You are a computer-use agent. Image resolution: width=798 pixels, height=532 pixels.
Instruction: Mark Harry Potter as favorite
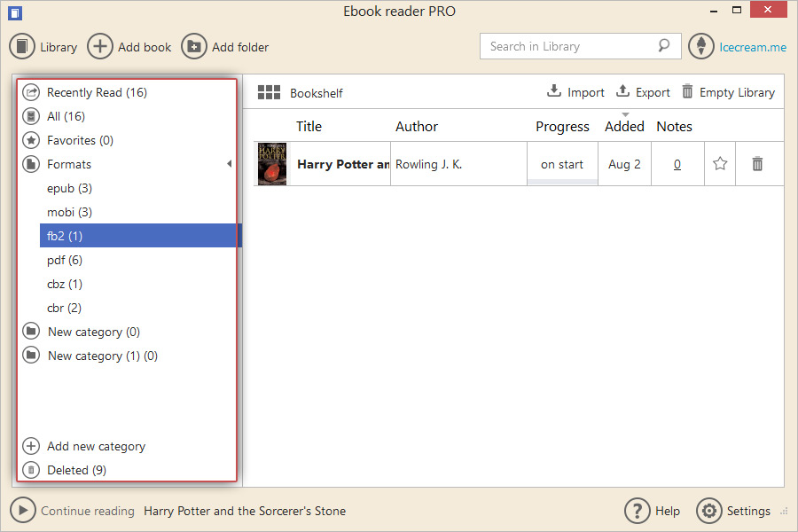pos(719,163)
